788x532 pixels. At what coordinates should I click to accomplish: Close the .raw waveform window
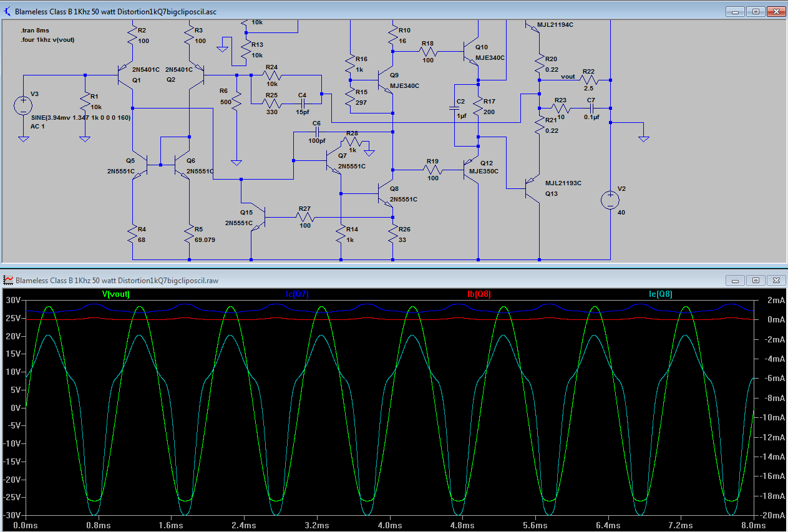776,280
